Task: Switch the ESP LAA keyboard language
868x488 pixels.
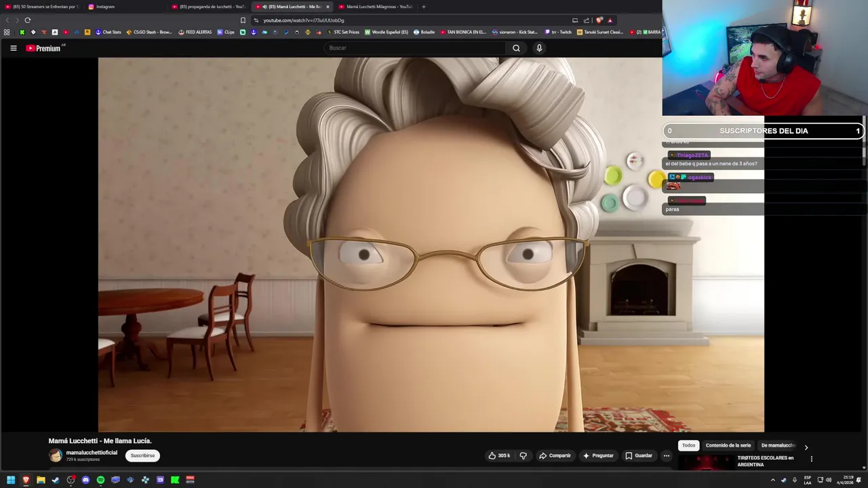Action: [808, 480]
